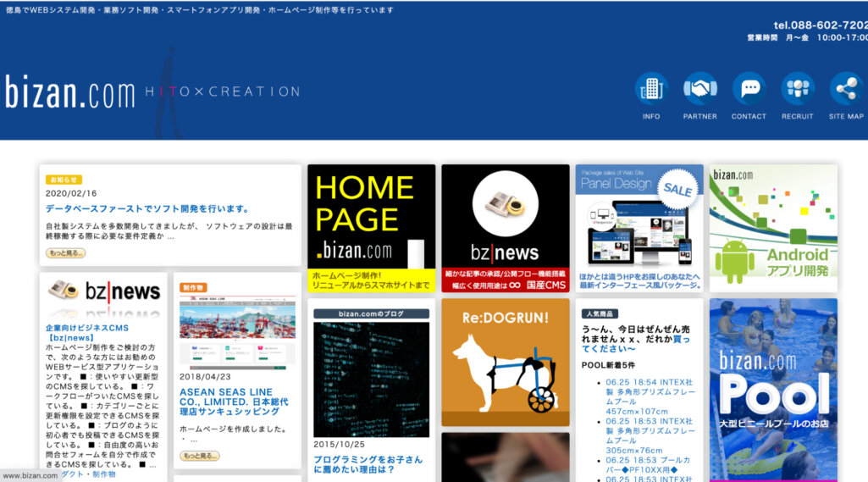
Task: Open the プログラミングをお子さんに blog post link
Action: (367, 463)
